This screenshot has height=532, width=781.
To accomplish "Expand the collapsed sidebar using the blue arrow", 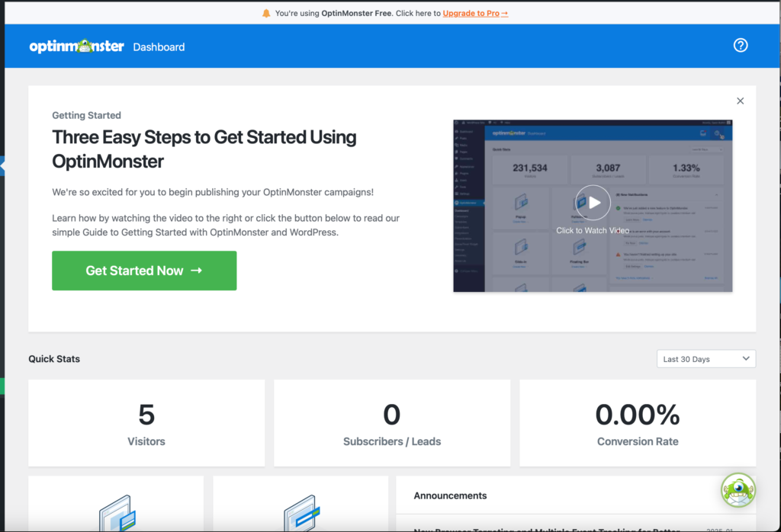I will click(x=3, y=166).
